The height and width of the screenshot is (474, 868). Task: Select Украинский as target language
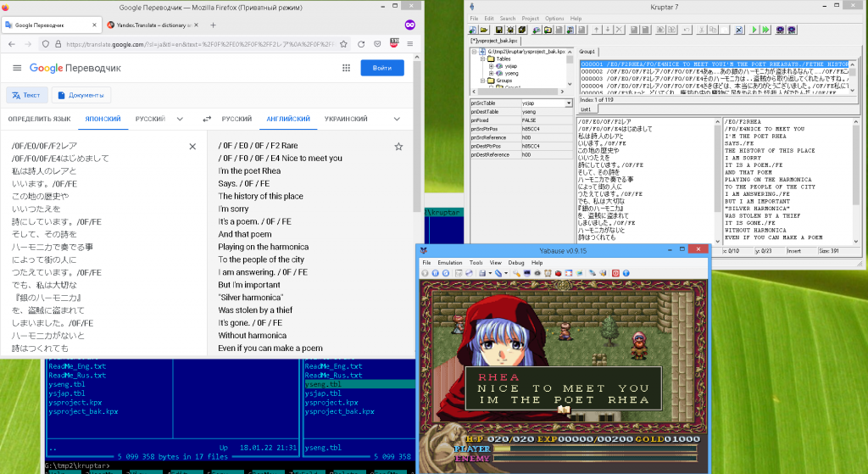click(346, 119)
